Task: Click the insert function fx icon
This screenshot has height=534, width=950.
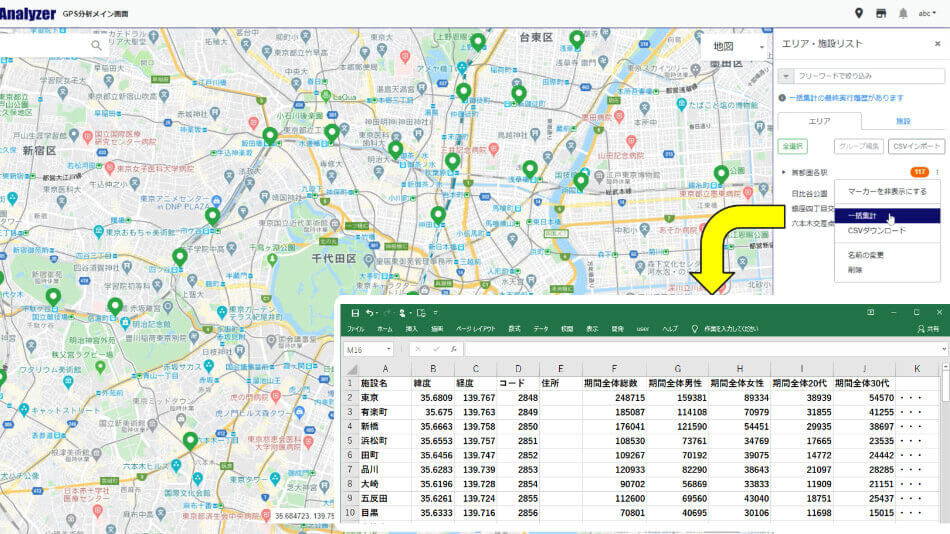Action: [453, 349]
